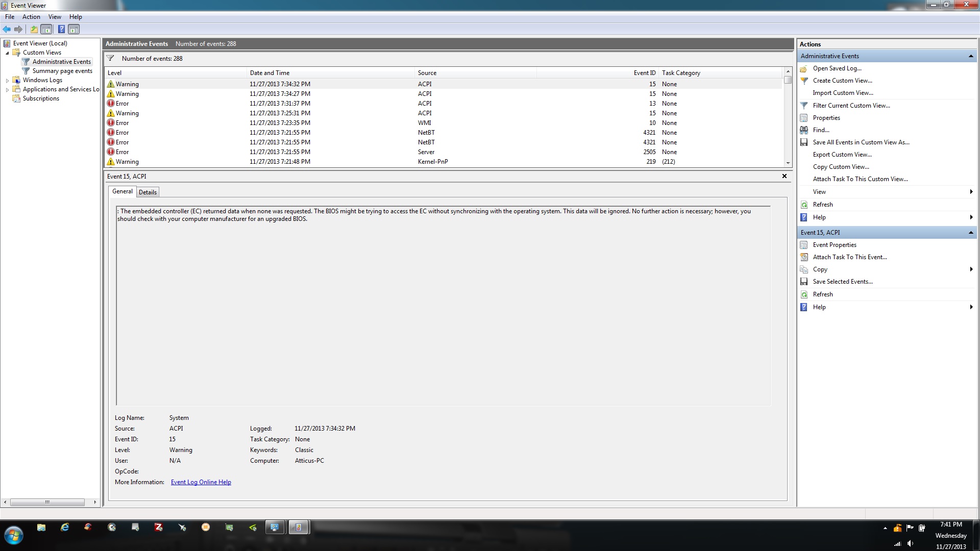The height and width of the screenshot is (551, 980).
Task: Sort events by the Level column header
Action: coord(176,73)
